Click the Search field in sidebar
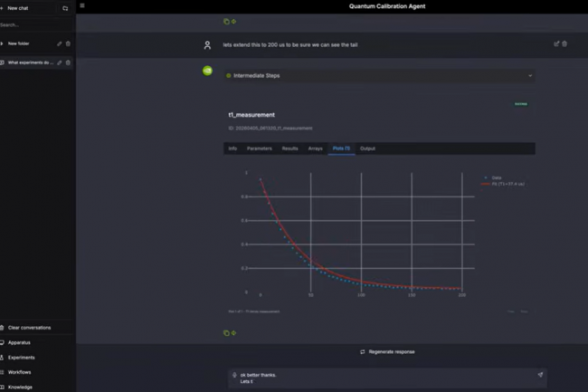588x392 pixels. pyautogui.click(x=36, y=24)
